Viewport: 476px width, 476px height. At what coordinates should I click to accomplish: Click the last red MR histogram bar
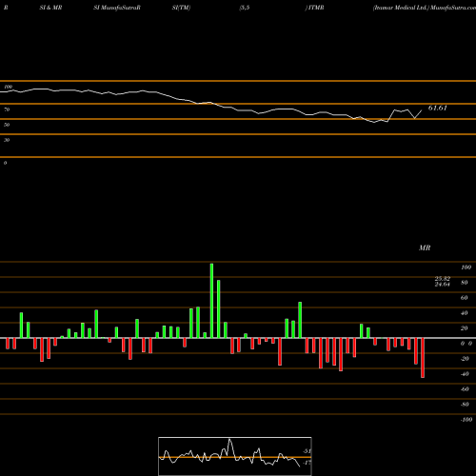[423, 358]
